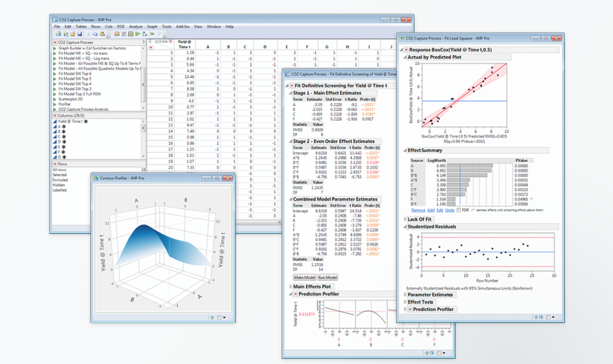Click the Columns panel vertical scrollbar

pos(143,139)
